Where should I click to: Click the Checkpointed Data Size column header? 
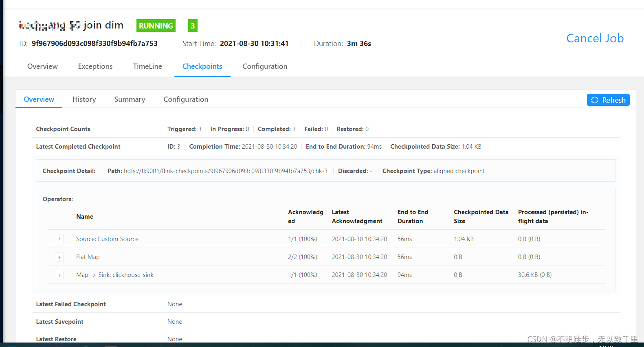[x=481, y=217]
